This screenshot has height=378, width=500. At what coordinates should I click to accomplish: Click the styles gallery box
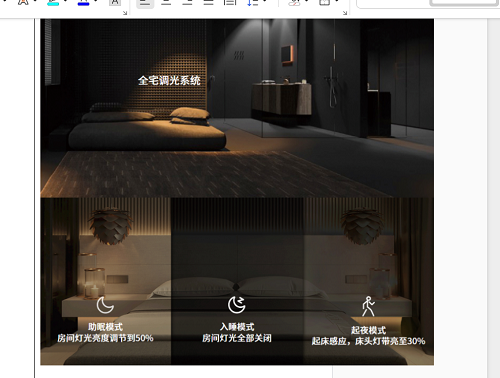[x=427, y=4]
